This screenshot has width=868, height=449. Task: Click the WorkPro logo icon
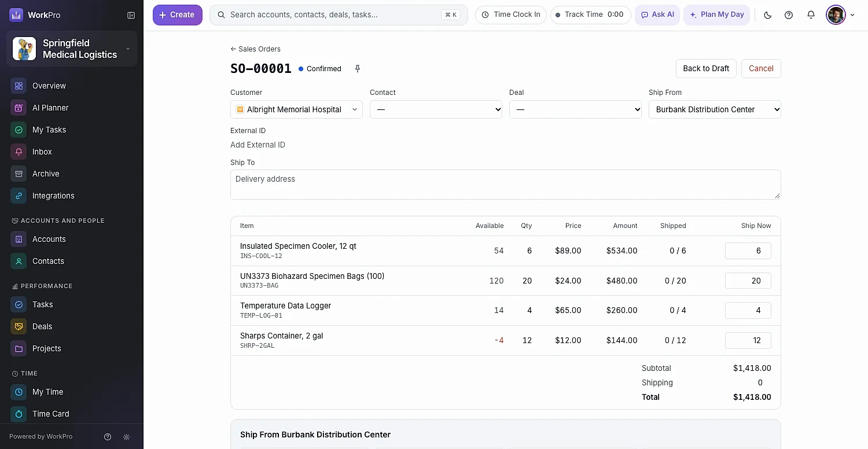pyautogui.click(x=16, y=15)
